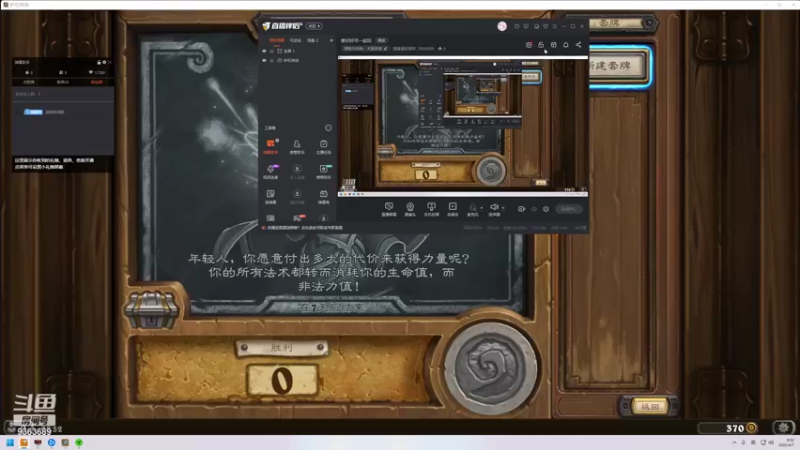Click Hearthstone's new deck (新建套牌) button

coord(619,66)
